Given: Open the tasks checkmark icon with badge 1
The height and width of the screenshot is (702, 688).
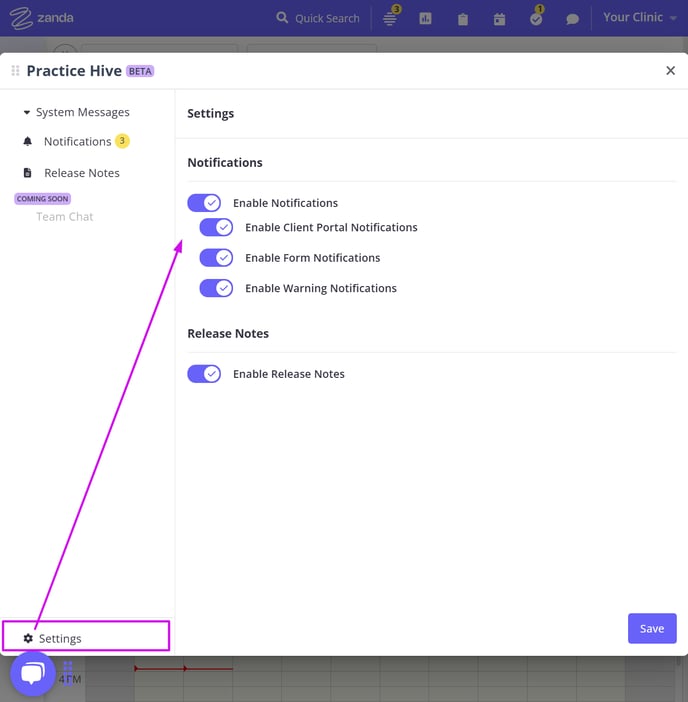Looking at the screenshot, I should pyautogui.click(x=536, y=18).
